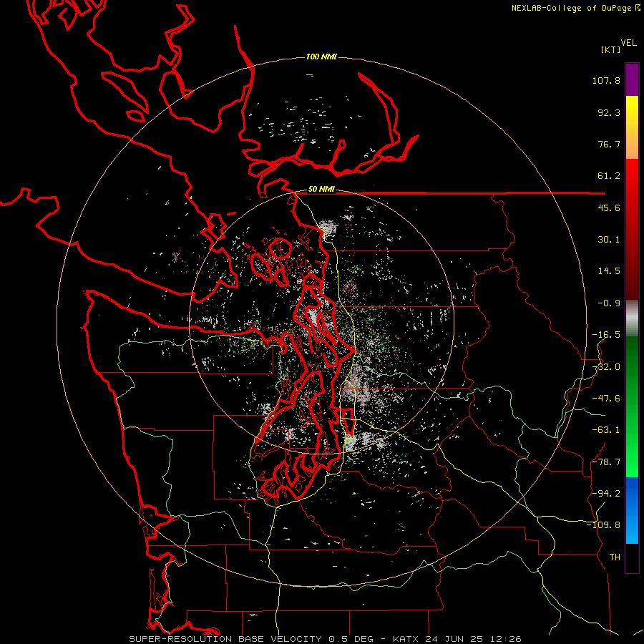Click the TH legend label
The image size is (644, 644).
pos(615,557)
